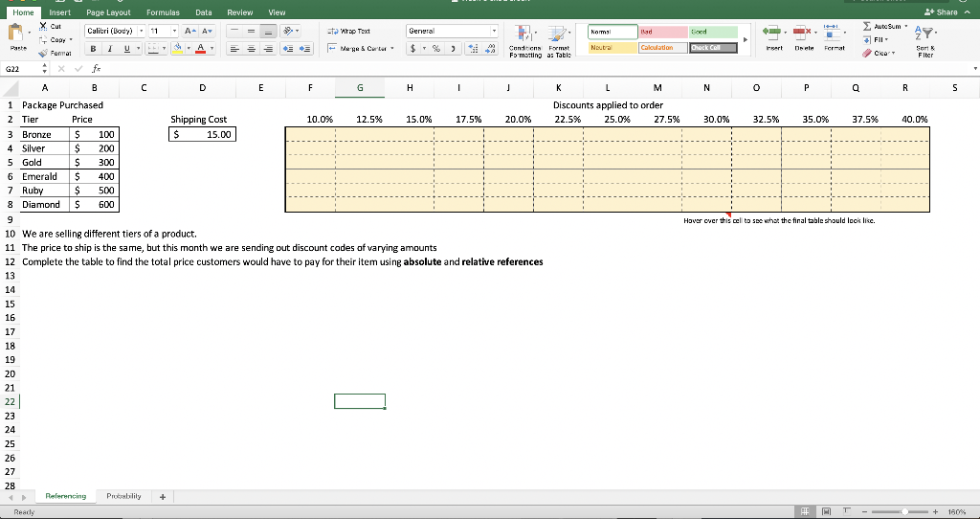Click the Insert cells icon
Screen dimensions: 980x519
[x=772, y=32]
